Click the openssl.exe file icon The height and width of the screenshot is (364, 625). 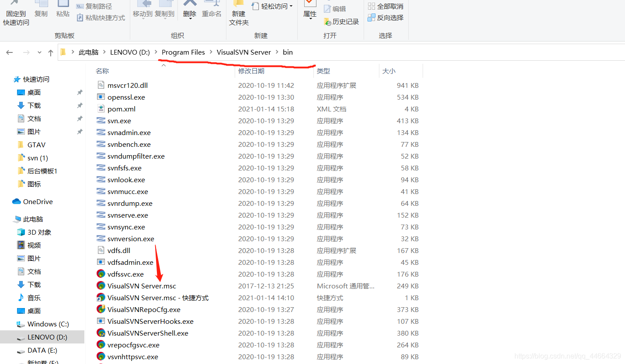(x=101, y=97)
